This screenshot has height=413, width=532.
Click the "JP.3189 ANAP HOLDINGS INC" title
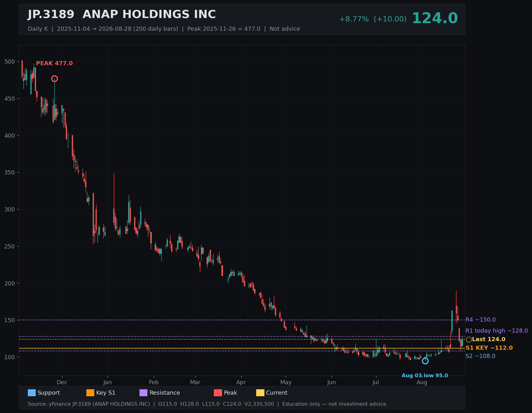(122, 15)
